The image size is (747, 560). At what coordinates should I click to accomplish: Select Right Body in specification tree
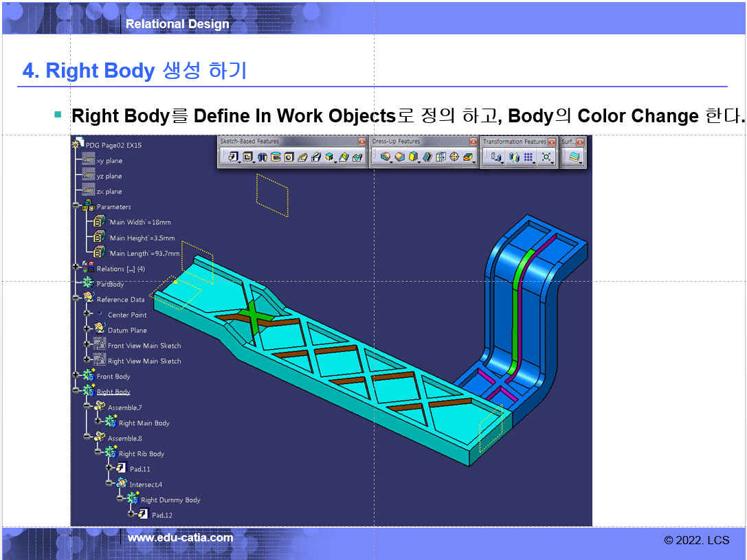(113, 392)
